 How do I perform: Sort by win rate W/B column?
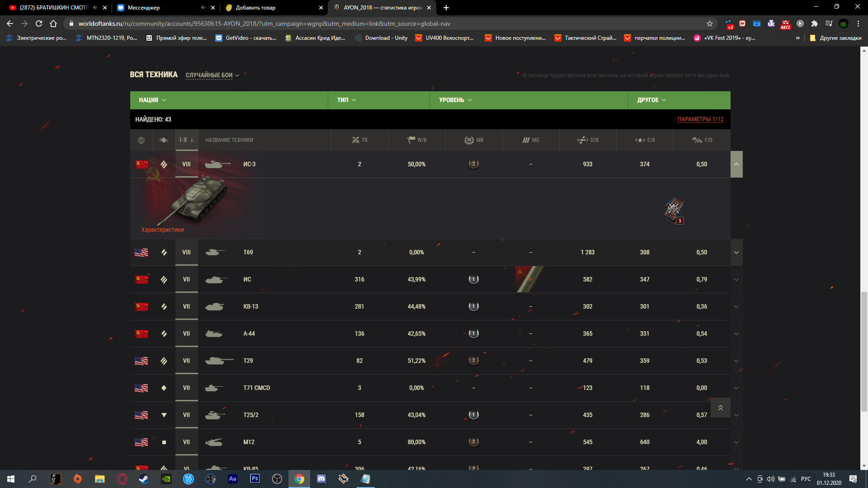[417, 140]
